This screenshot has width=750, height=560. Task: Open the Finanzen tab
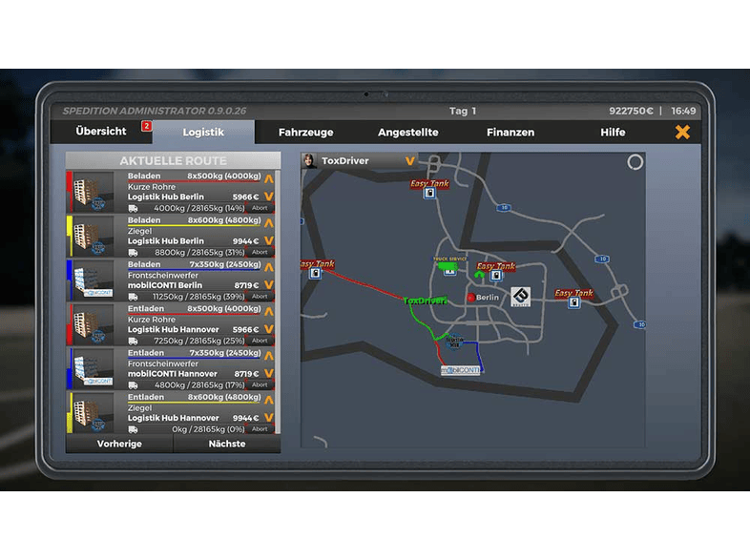coord(510,133)
